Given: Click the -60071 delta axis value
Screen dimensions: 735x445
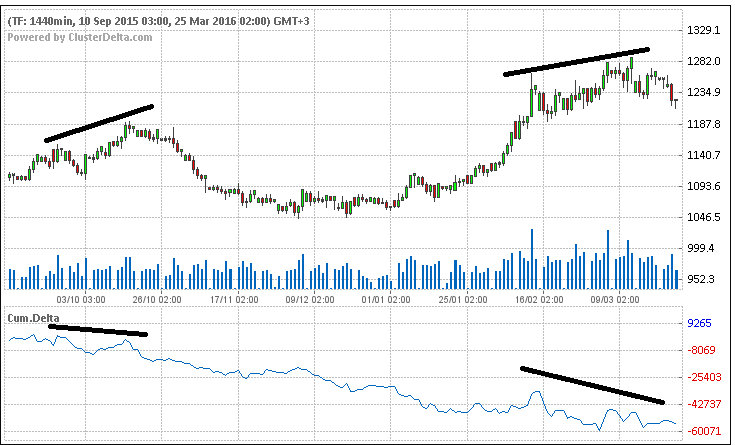Looking at the screenshot, I should coord(704,431).
